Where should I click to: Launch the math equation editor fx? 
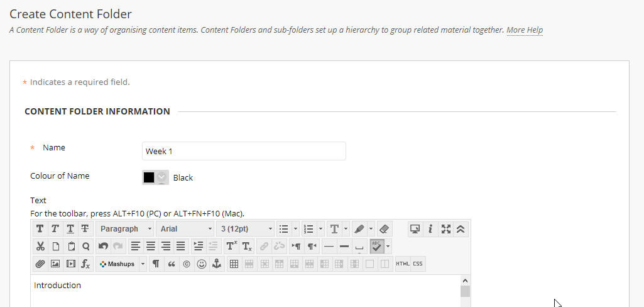tap(85, 264)
